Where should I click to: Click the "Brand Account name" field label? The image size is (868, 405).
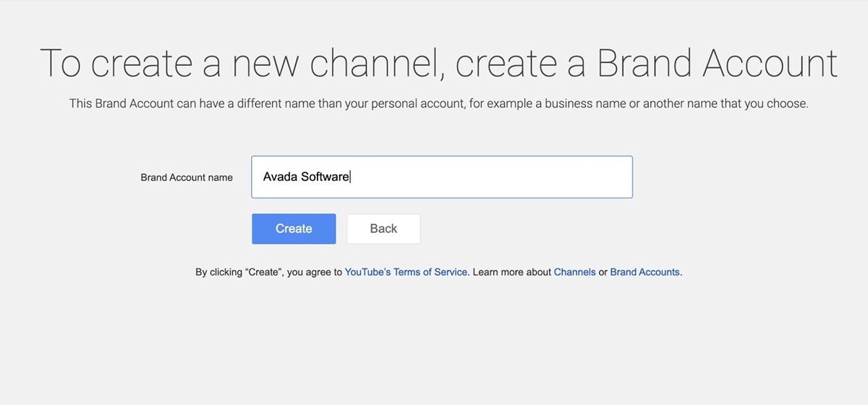187,177
